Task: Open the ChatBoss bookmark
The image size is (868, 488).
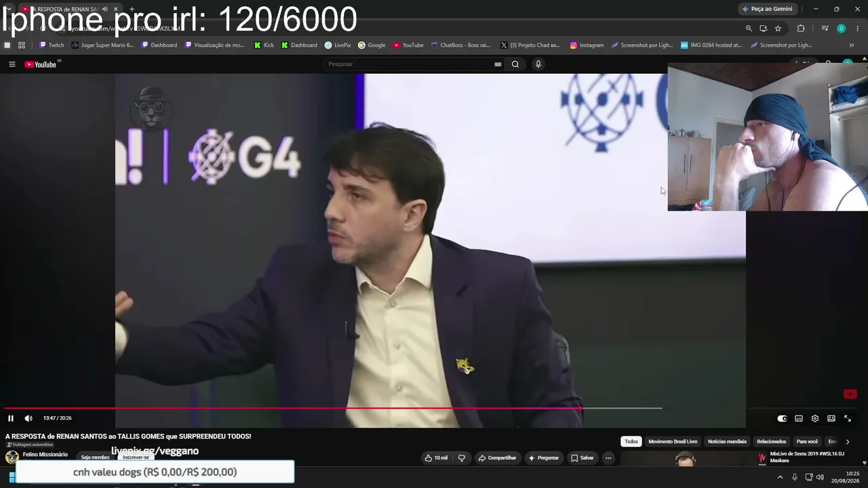Action: pos(460,45)
